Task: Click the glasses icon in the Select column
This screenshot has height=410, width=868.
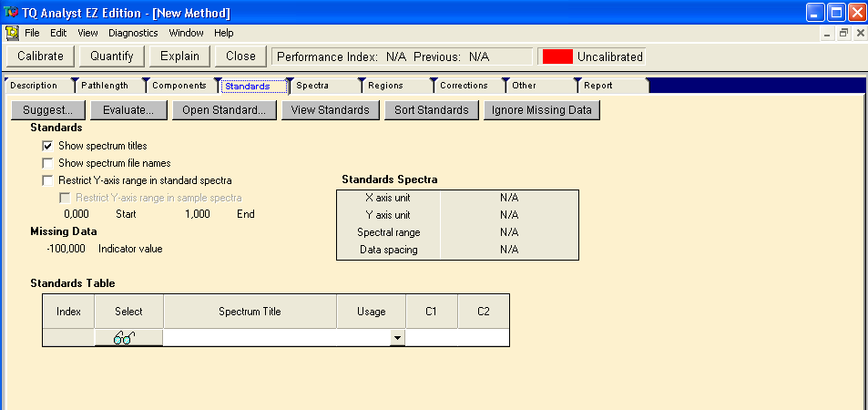Action: coord(125,337)
